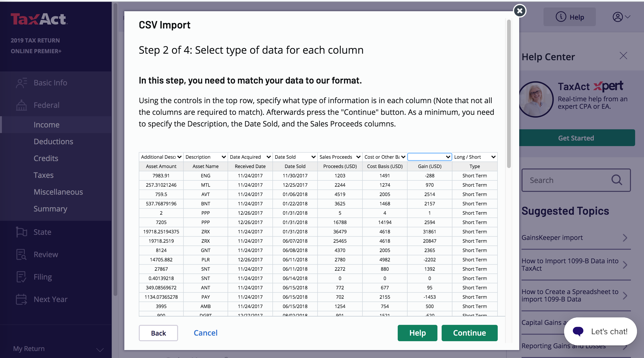This screenshot has width=644, height=358.
Task: Click the Next Year calendar icon
Action: click(21, 299)
